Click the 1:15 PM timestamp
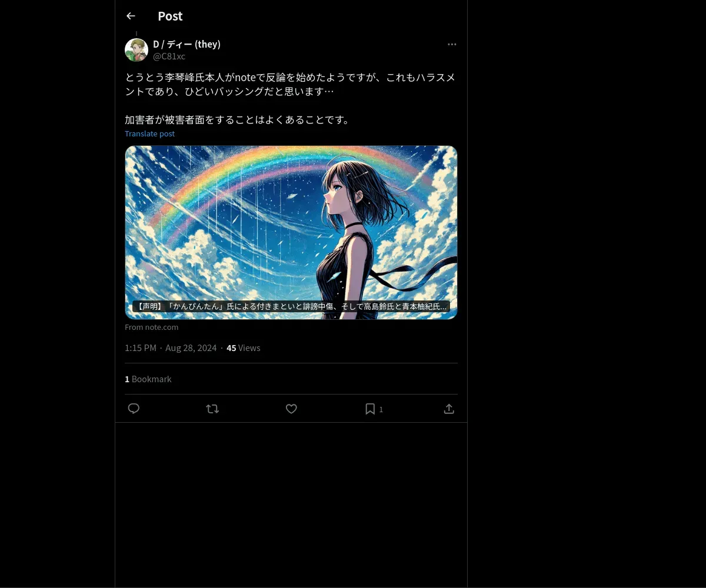Screen dimensions: 706x588 (141, 348)
